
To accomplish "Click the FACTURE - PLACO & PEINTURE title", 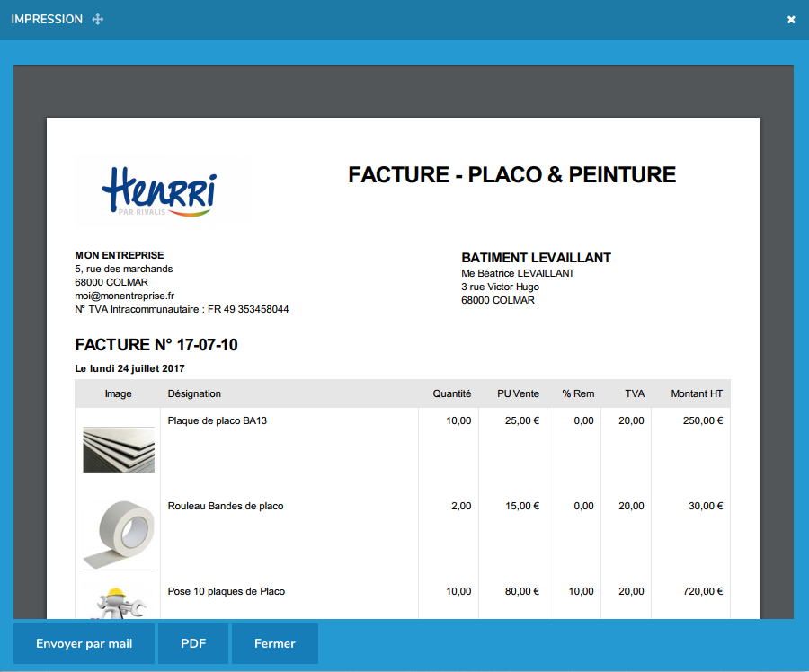I will click(511, 175).
